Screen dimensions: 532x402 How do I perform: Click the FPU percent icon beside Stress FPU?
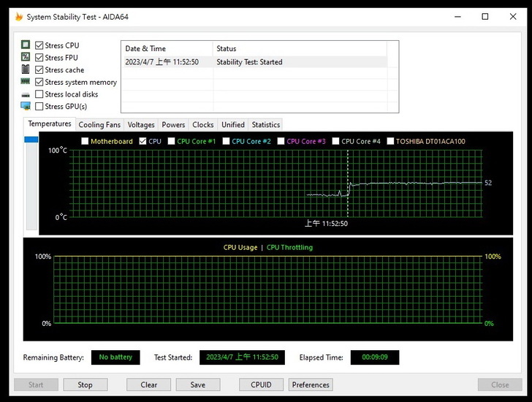tap(26, 58)
